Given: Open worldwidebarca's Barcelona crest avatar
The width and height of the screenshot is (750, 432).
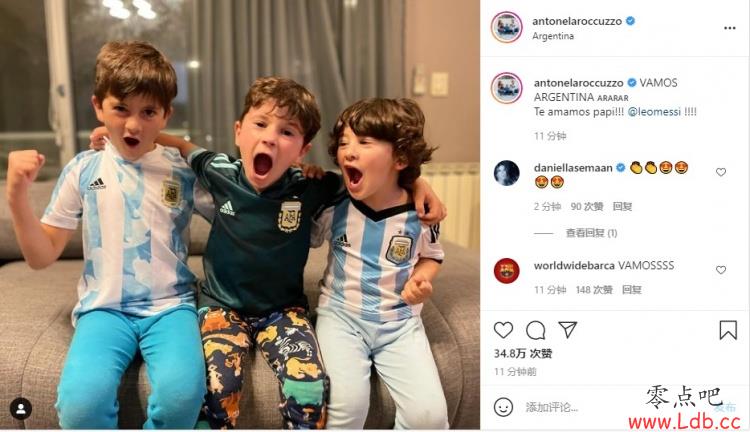Looking at the screenshot, I should click(507, 271).
